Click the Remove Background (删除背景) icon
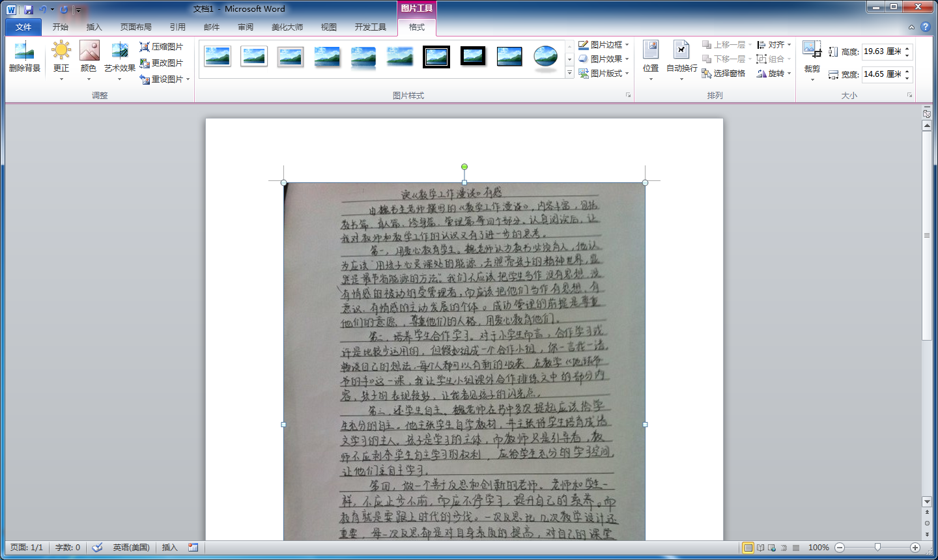 coord(24,57)
